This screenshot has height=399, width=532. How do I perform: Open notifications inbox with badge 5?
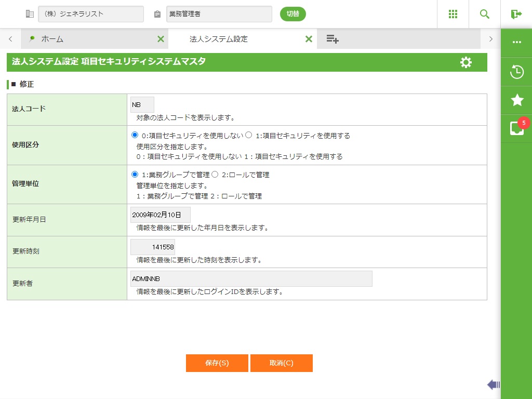point(517,128)
